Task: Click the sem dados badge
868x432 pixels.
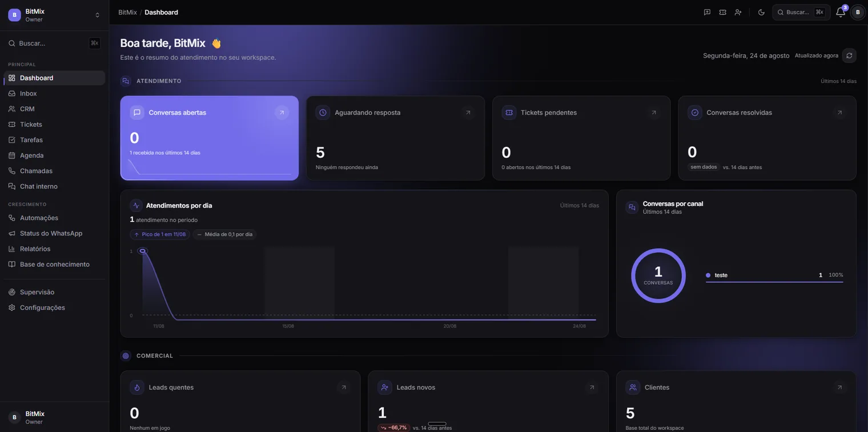Action: point(704,167)
